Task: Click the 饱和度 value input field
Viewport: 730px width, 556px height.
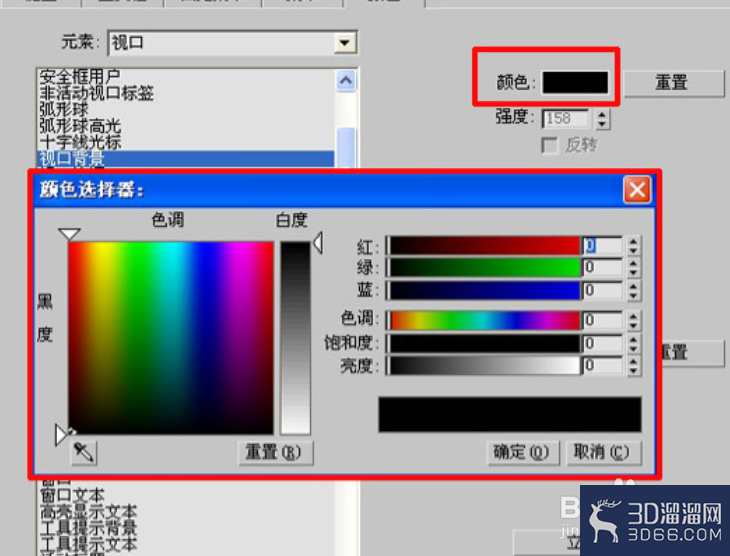Action: click(x=602, y=343)
